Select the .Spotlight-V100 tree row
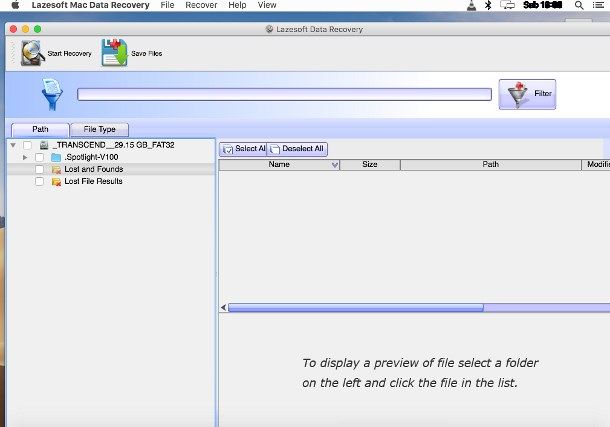Viewport: 610px width, 427px height. [x=111, y=157]
